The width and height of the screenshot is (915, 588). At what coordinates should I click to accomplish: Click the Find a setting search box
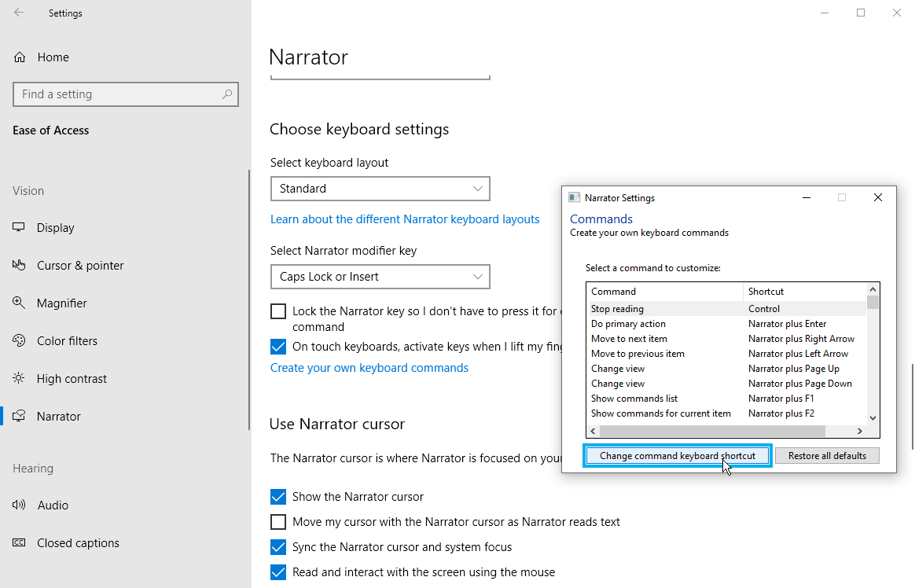[x=126, y=94]
